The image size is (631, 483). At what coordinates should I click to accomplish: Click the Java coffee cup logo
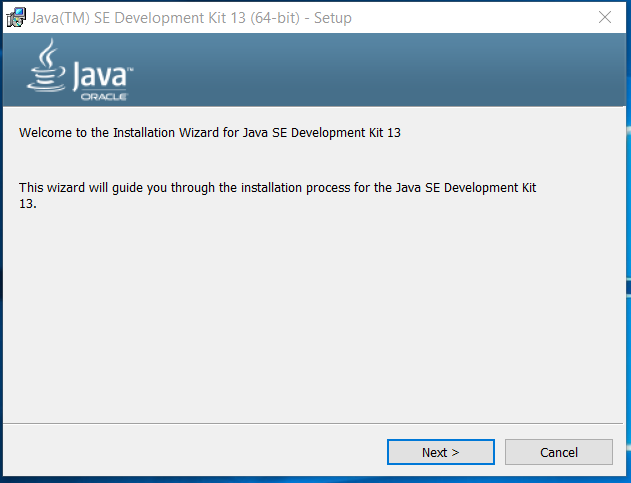[x=46, y=65]
